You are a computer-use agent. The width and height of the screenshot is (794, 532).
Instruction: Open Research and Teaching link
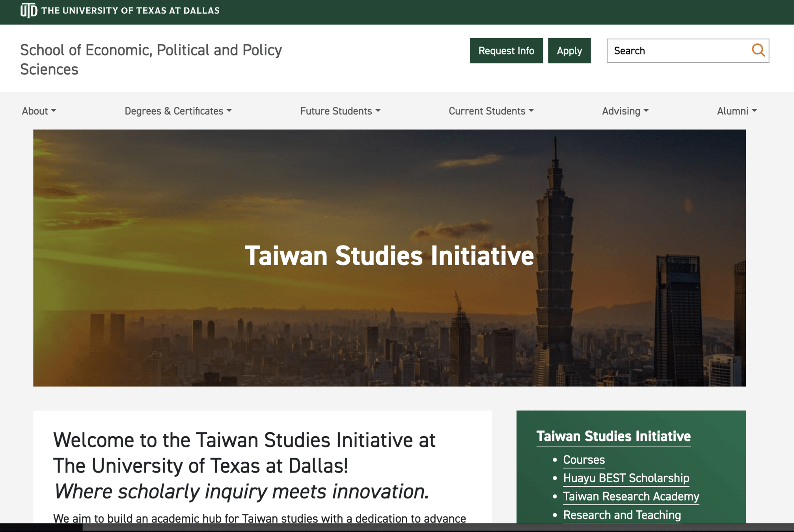point(622,515)
